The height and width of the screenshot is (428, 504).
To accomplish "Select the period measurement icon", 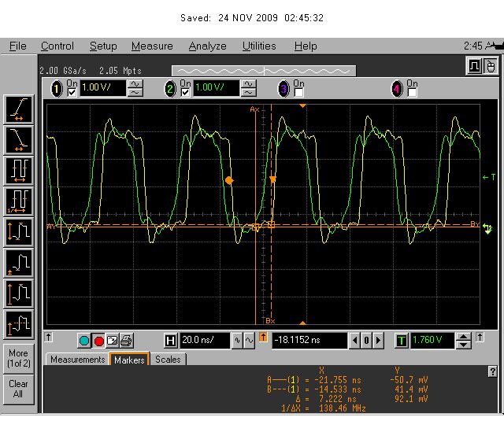I will coord(19,172).
